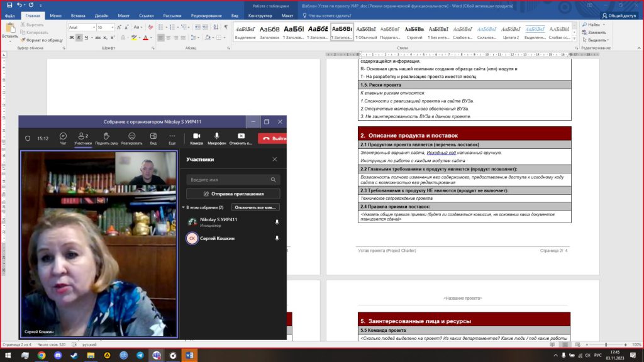Click the Find magnifier icon in ribbon
The width and height of the screenshot is (644, 362).
(x=585, y=25)
